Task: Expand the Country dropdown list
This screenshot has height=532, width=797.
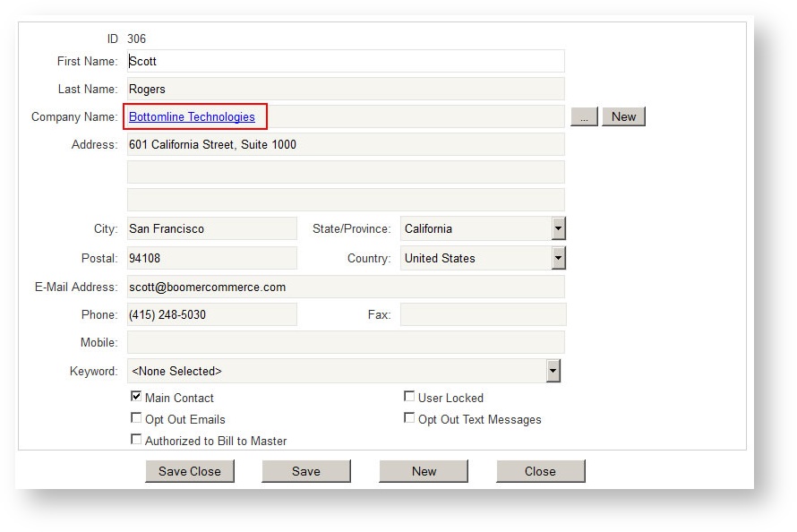Action: pyautogui.click(x=560, y=258)
